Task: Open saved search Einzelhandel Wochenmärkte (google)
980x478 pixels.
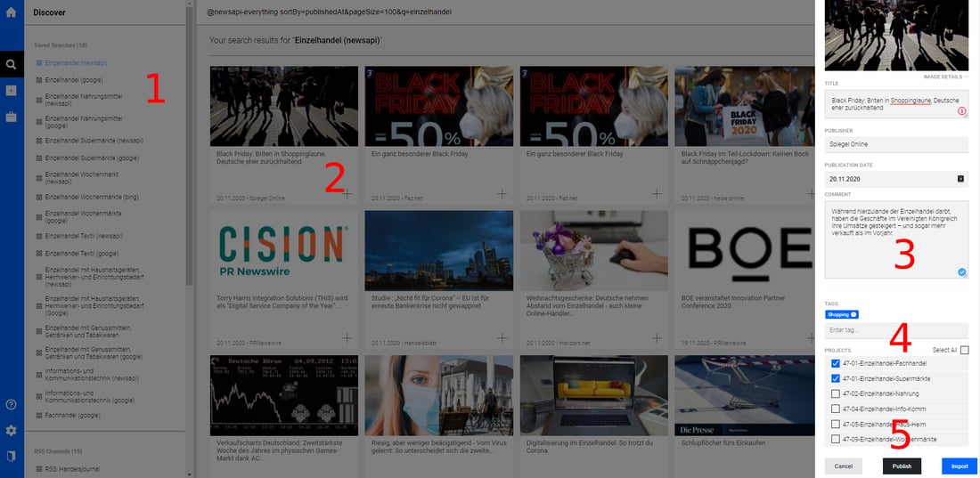Action: [82, 216]
